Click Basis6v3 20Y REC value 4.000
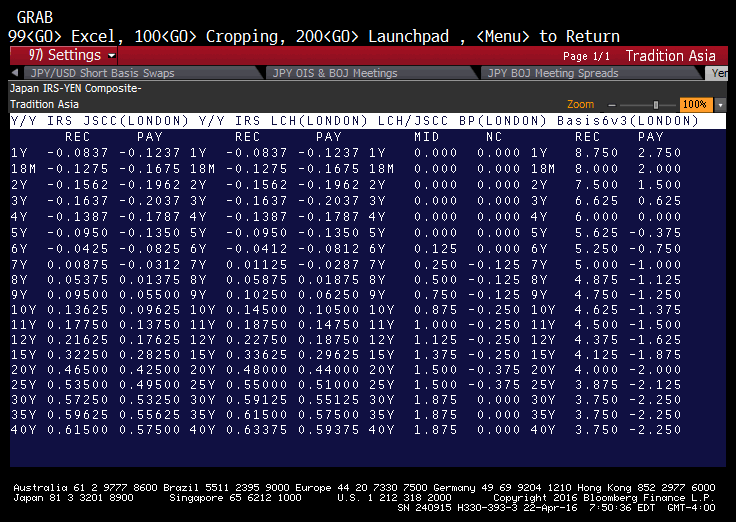The width and height of the screenshot is (736, 522). [x=596, y=370]
